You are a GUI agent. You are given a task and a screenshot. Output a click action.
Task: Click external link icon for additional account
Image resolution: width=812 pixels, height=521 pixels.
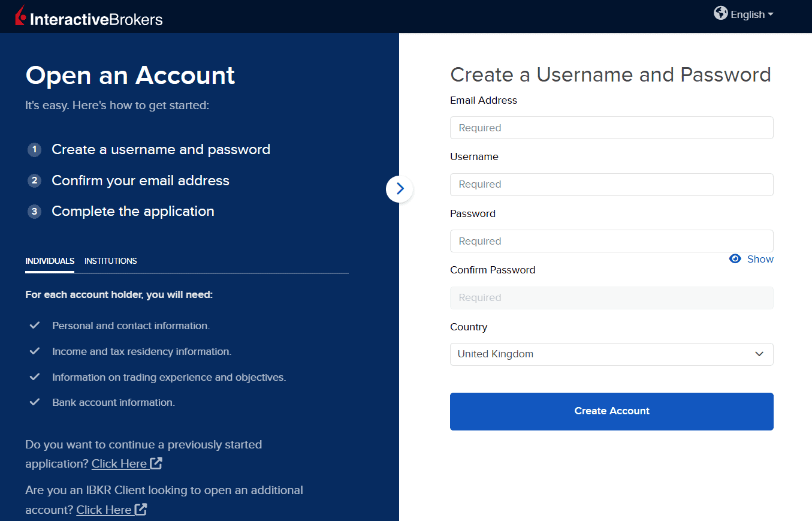pos(141,510)
